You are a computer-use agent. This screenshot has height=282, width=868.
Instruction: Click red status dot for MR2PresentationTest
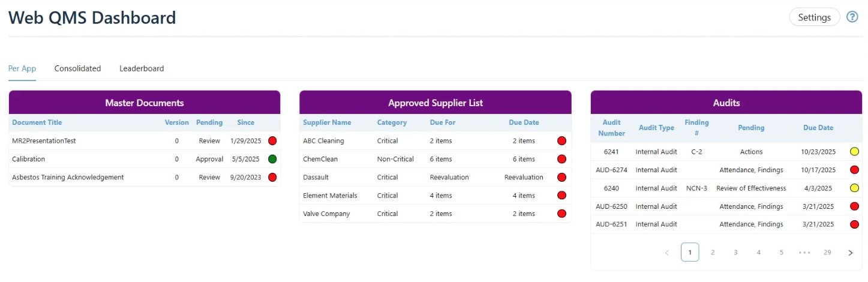(272, 141)
